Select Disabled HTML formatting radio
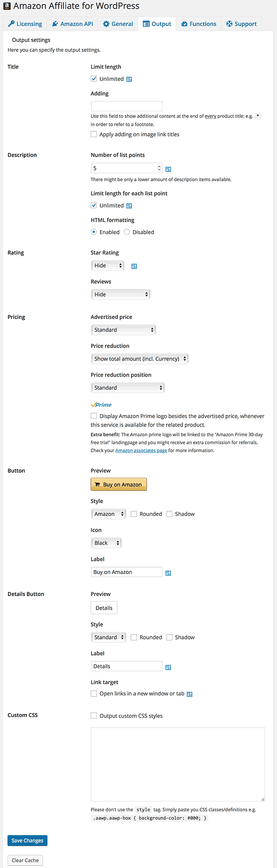The height and width of the screenshot is (868, 277). (x=127, y=232)
